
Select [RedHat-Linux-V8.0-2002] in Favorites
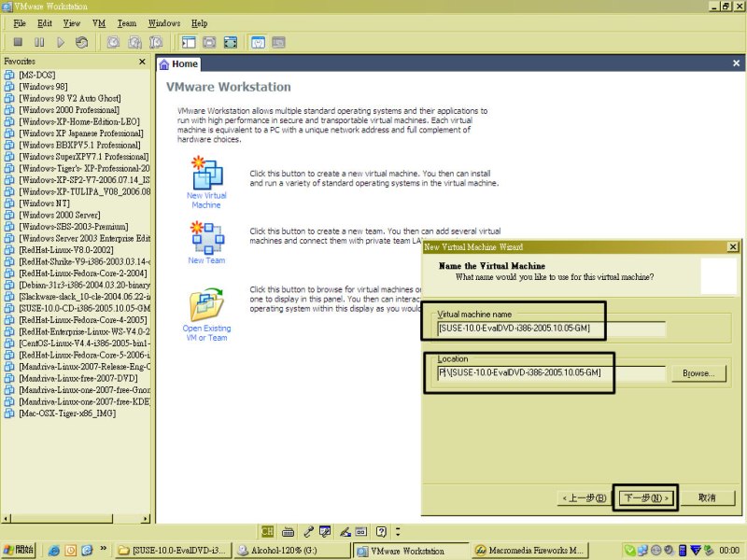(x=65, y=250)
